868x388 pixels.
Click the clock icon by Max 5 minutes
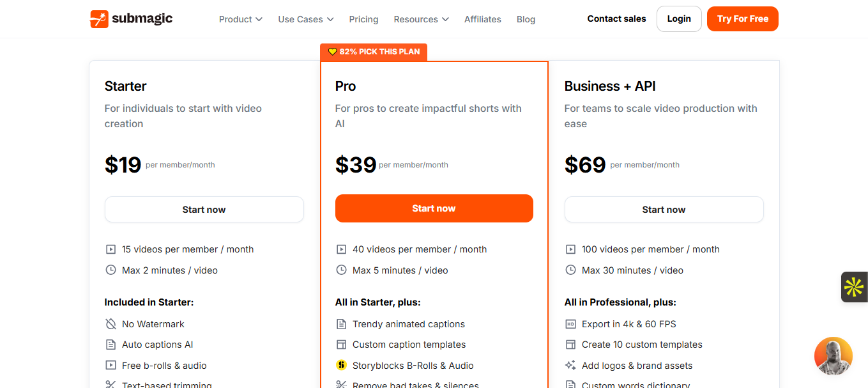(x=341, y=270)
